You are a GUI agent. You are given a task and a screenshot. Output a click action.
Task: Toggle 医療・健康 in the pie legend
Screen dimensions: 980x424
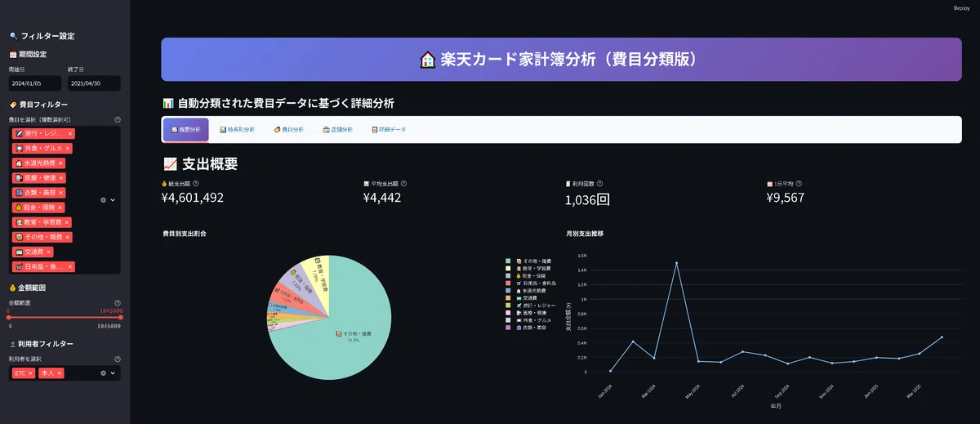pos(530,313)
